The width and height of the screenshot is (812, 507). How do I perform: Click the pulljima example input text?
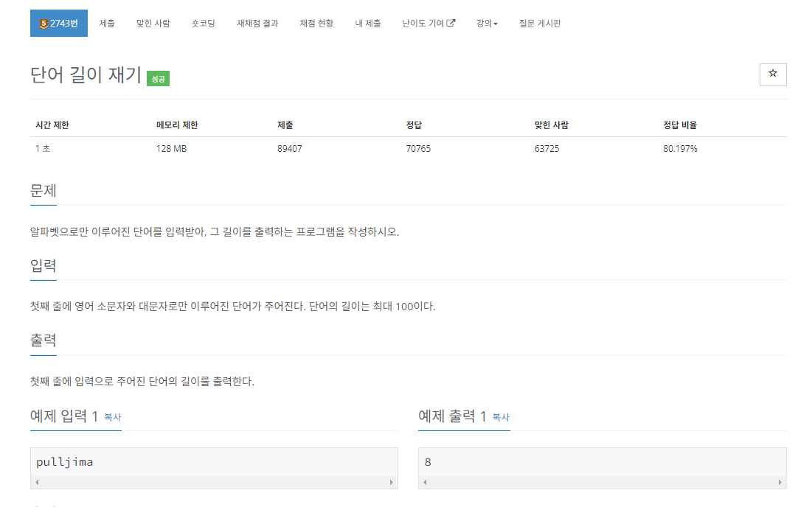pyautogui.click(x=65, y=462)
